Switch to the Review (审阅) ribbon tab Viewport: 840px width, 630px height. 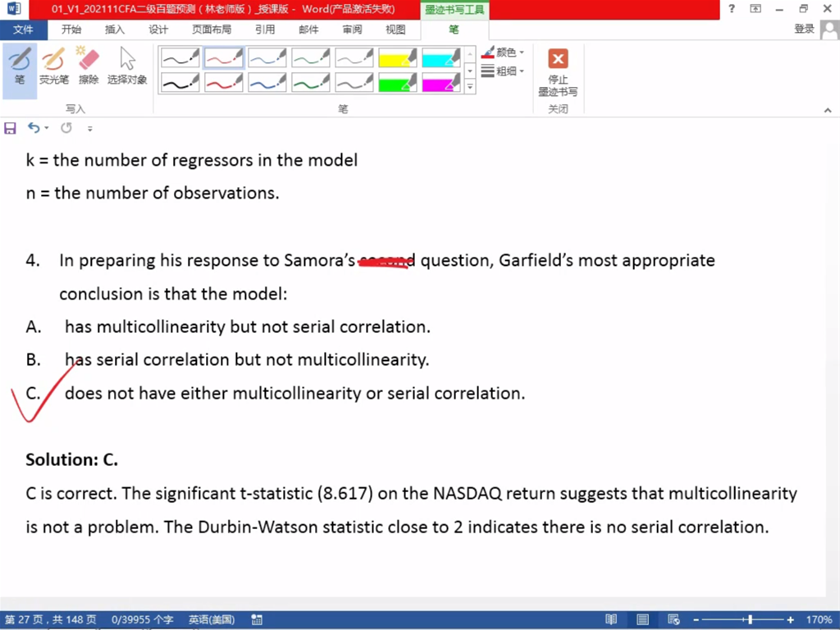(352, 30)
